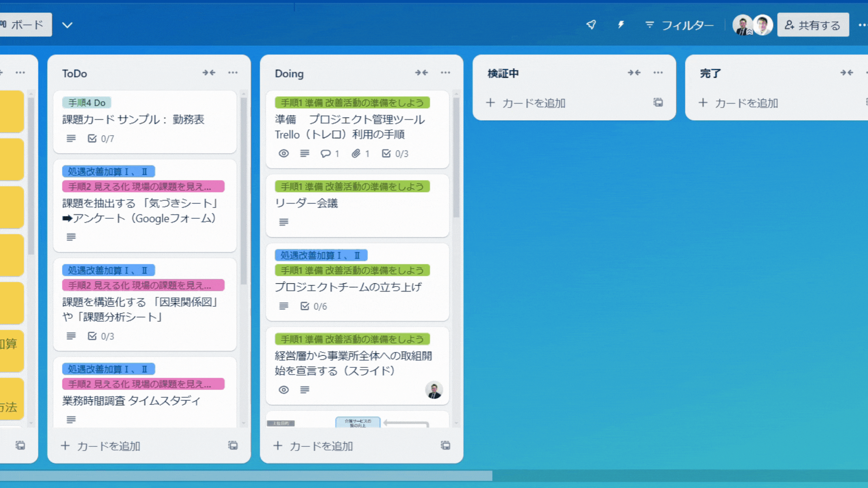This screenshot has width=868, height=488.
Task: Click description icon on プロジェクトチーム card
Action: pyautogui.click(x=283, y=306)
